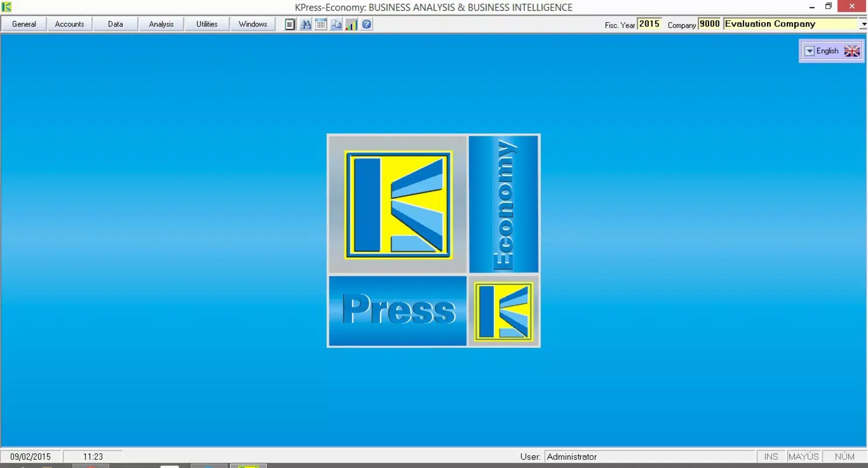The image size is (868, 468).
Task: Click the MAYÚS indicator in status bar
Action: [803, 457]
